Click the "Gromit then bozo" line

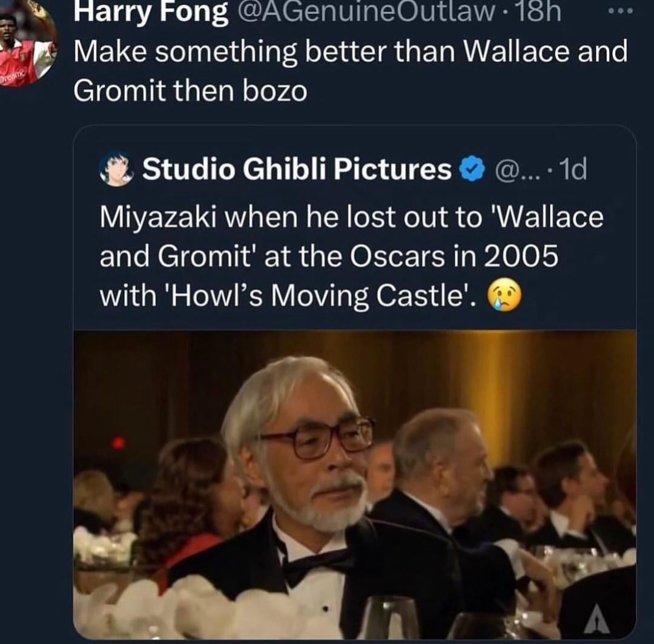tap(190, 91)
